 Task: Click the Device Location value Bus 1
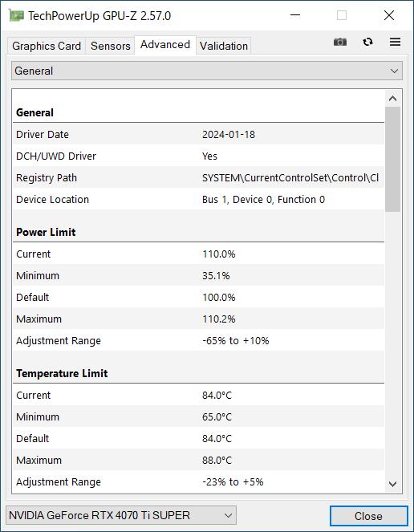pyautogui.click(x=263, y=200)
